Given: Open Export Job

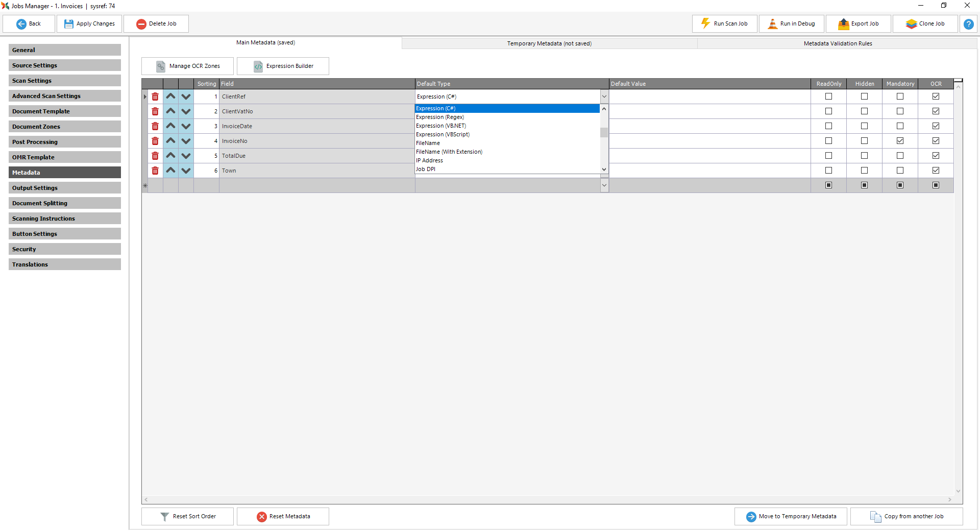Looking at the screenshot, I should [858, 23].
